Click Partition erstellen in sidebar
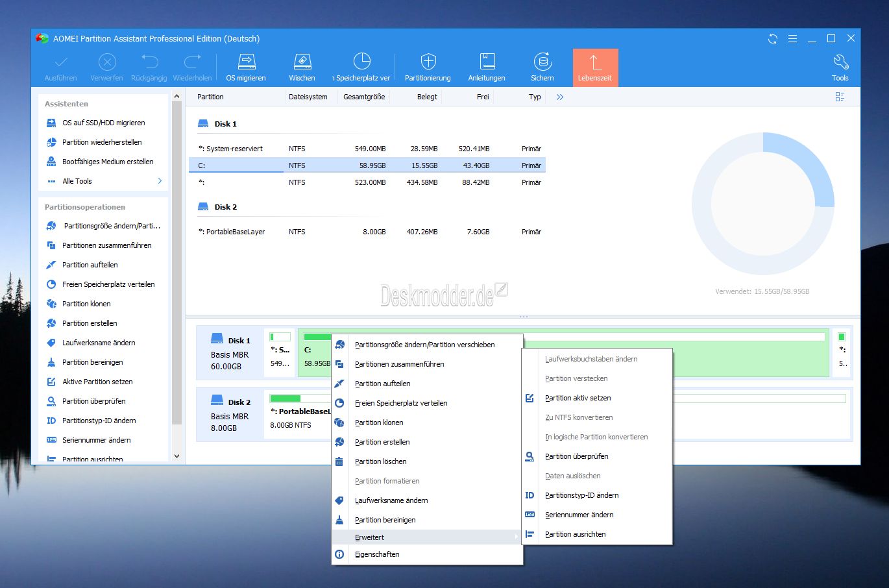889x588 pixels. coord(90,323)
